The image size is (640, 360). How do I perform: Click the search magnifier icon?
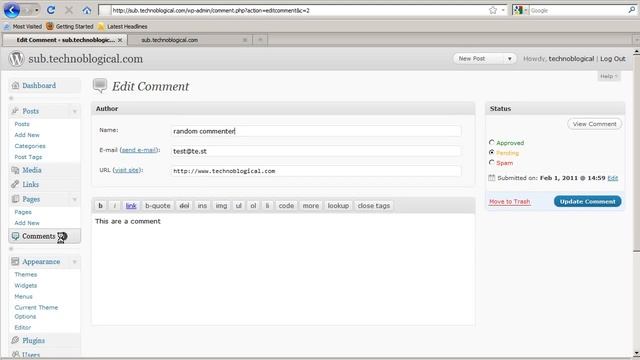[631, 10]
